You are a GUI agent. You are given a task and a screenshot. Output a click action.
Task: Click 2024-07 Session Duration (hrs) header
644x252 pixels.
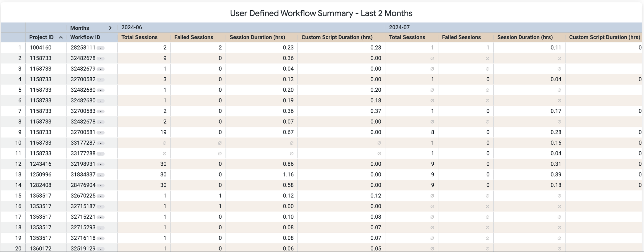tap(525, 37)
